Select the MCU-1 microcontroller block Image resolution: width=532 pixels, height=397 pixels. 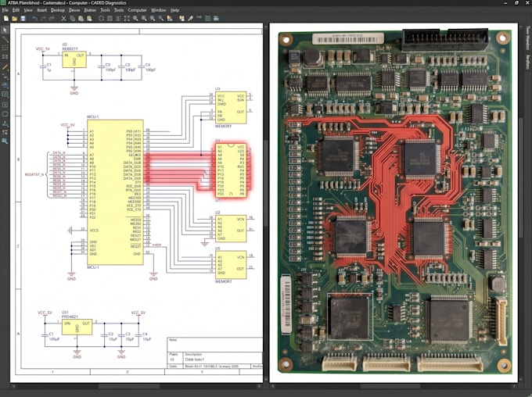click(x=115, y=192)
